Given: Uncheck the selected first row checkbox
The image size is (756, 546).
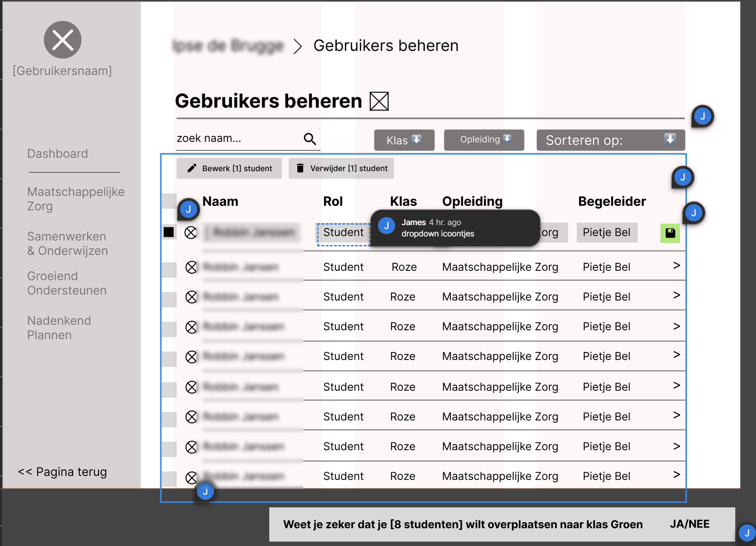Looking at the screenshot, I should click(169, 232).
